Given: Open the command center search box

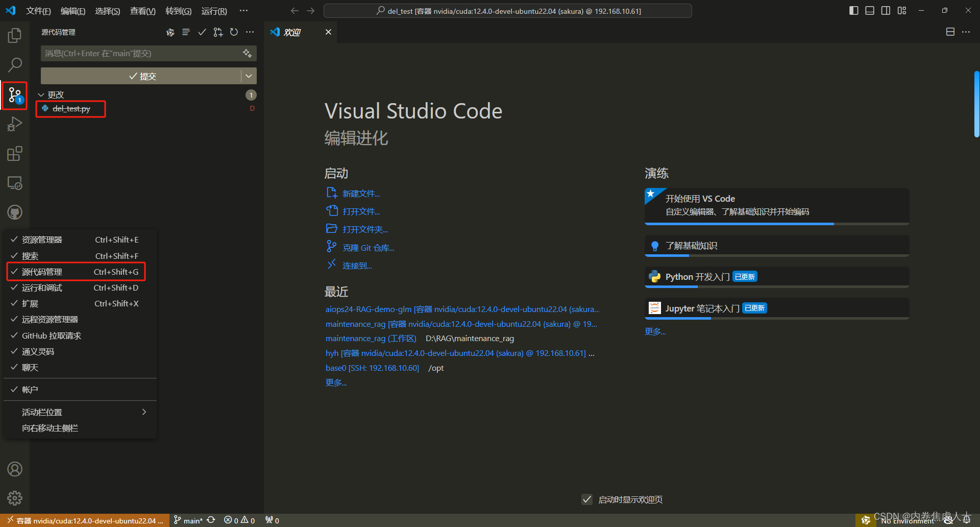Looking at the screenshot, I should pyautogui.click(x=508, y=11).
